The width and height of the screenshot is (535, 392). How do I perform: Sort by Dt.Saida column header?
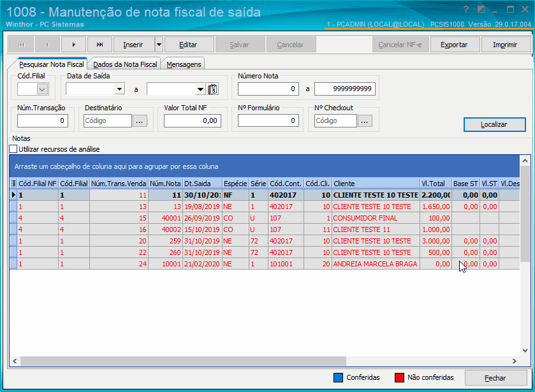click(x=203, y=184)
